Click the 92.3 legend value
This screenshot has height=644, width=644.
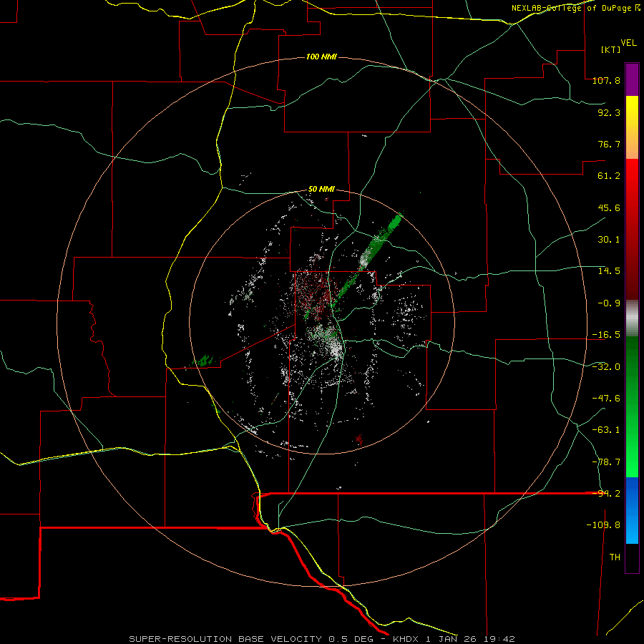click(609, 112)
